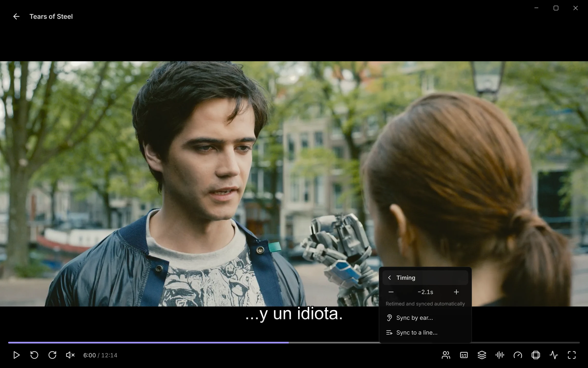Open the subtitles captions icon
588x368 pixels.
(x=464, y=355)
